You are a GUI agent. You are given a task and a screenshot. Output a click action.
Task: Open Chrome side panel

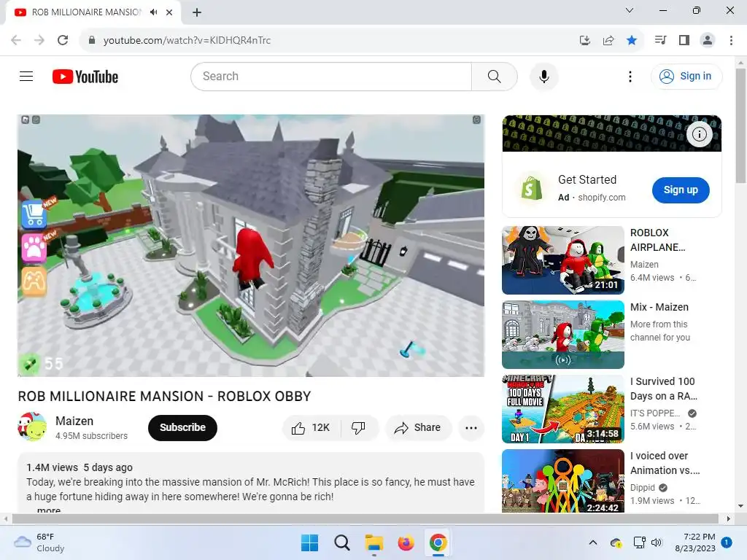(x=684, y=40)
